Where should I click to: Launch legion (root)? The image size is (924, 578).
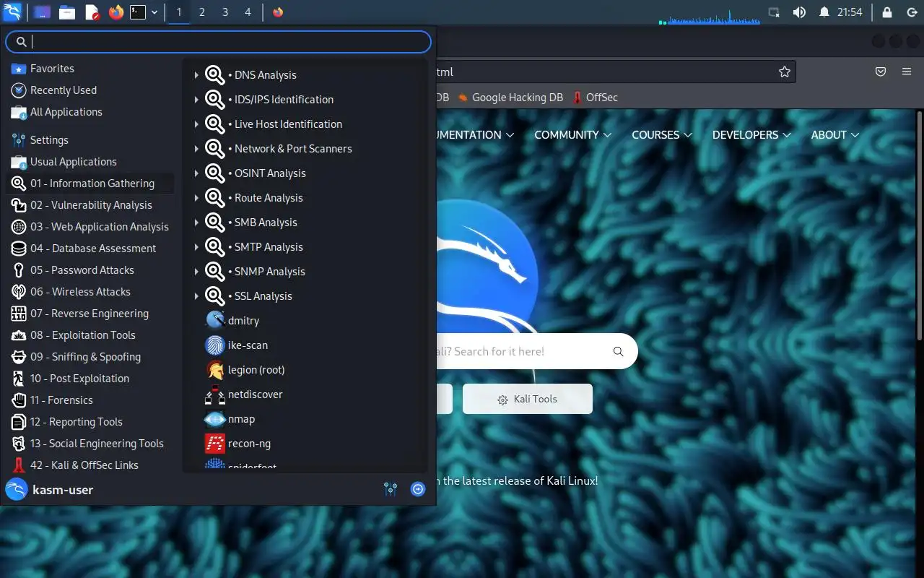pyautogui.click(x=305, y=370)
